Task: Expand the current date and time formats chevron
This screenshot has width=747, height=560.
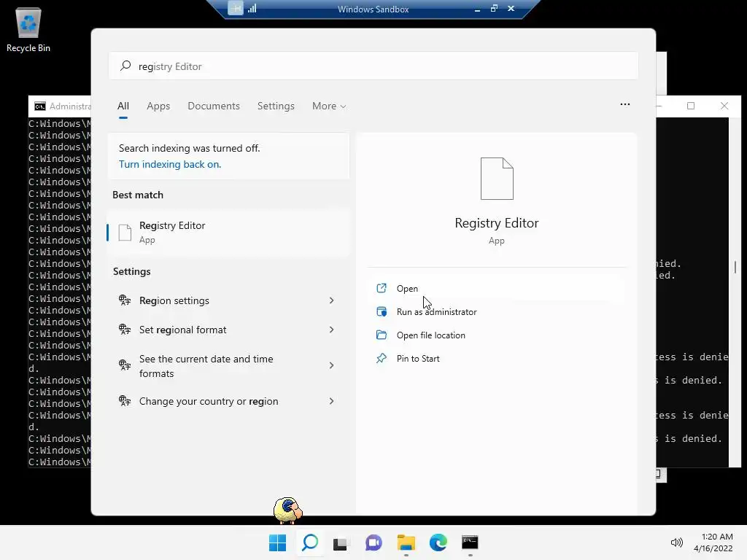Action: coord(332,365)
